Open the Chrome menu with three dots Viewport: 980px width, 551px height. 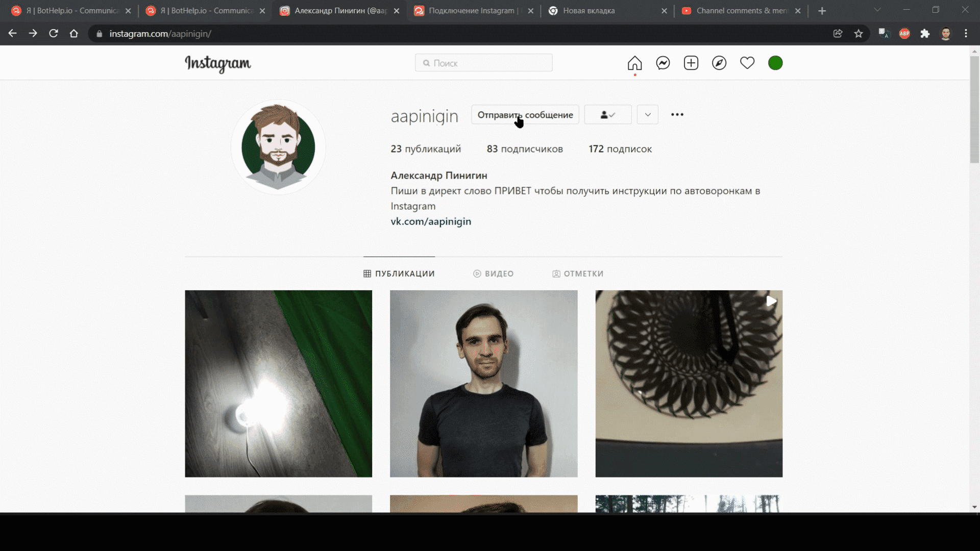point(966,33)
